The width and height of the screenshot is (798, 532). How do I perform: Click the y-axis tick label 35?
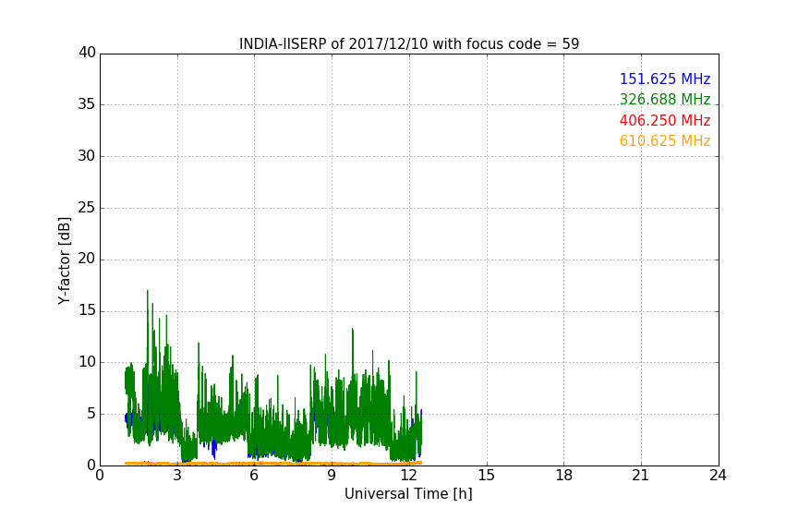87,104
